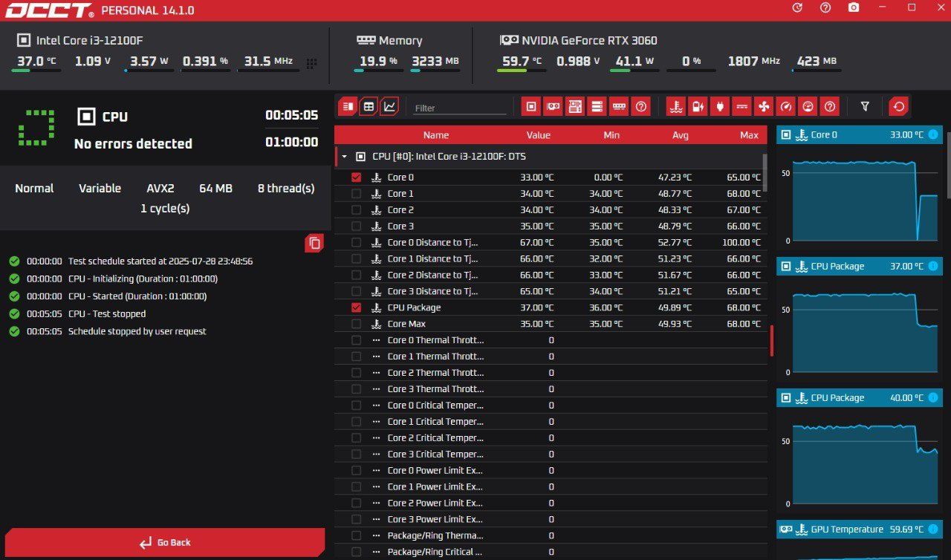The height and width of the screenshot is (560, 951).
Task: Check Package/Ring Thermal checkbox
Action: [356, 535]
